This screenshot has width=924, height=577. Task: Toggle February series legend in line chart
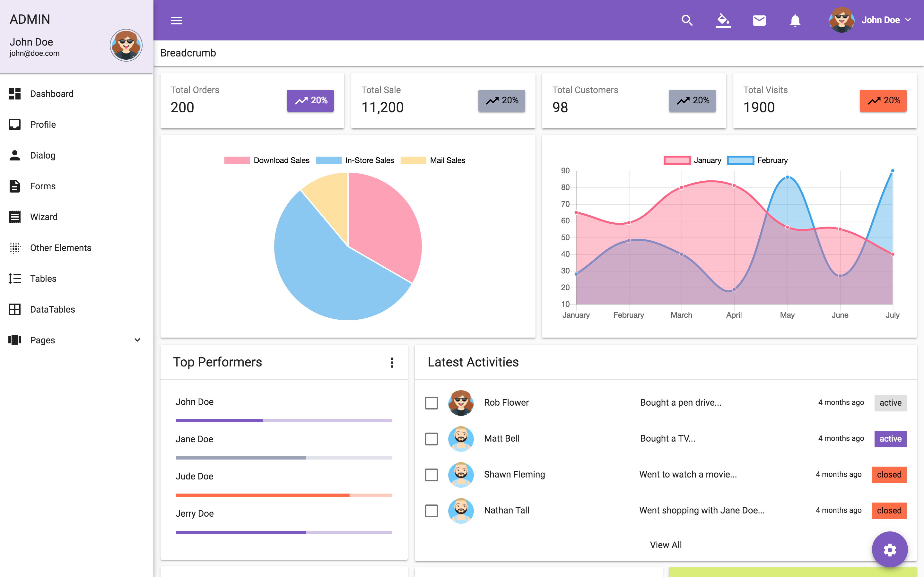tap(757, 160)
